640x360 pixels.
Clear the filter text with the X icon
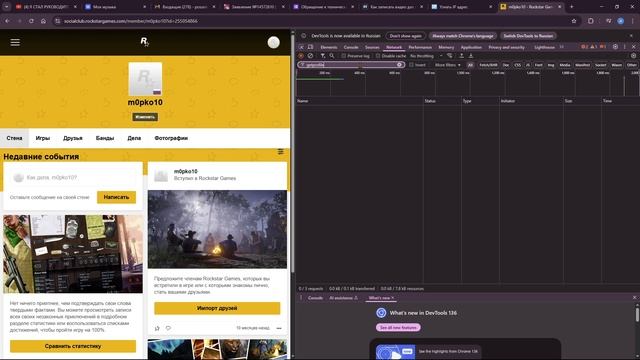399,65
